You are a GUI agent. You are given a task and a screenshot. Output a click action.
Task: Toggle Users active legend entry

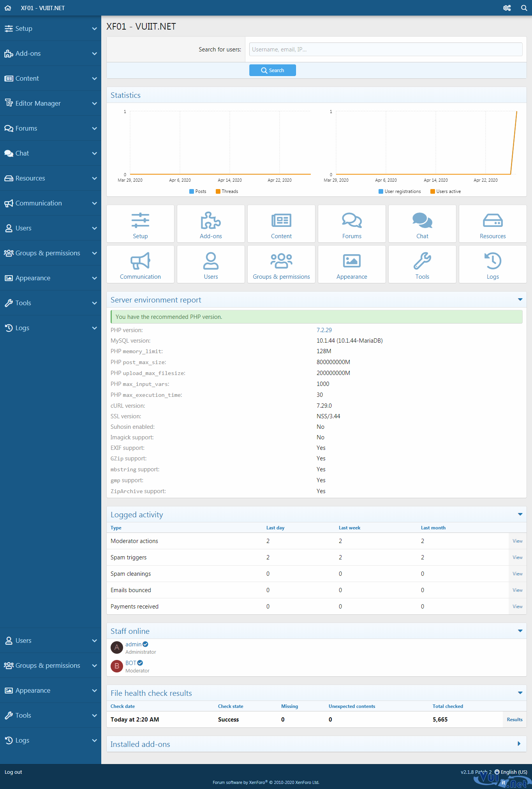coord(446,191)
